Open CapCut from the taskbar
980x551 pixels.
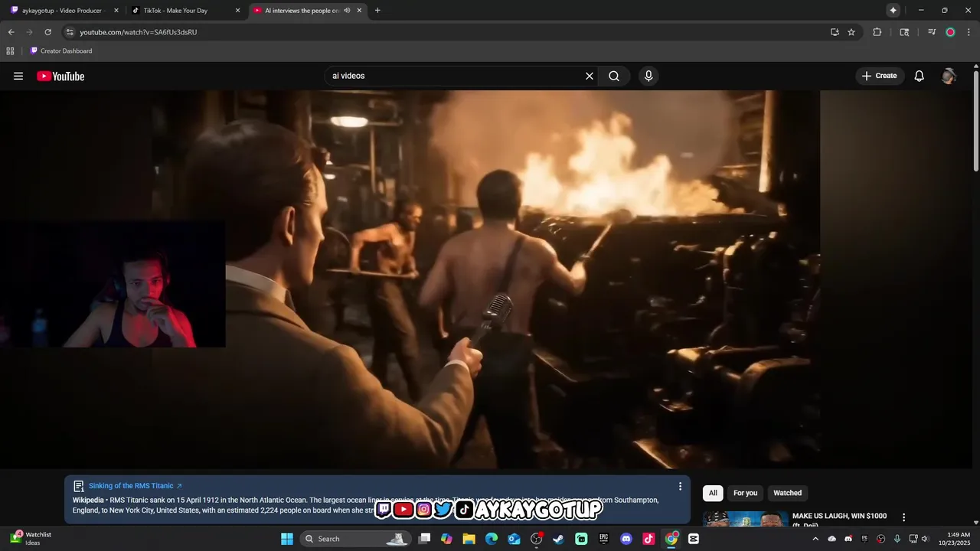coord(694,539)
